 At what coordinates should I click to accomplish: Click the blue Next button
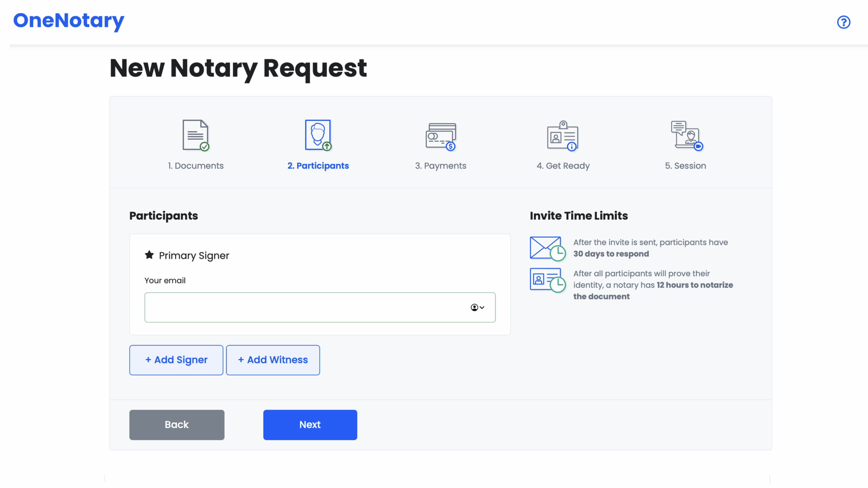310,425
